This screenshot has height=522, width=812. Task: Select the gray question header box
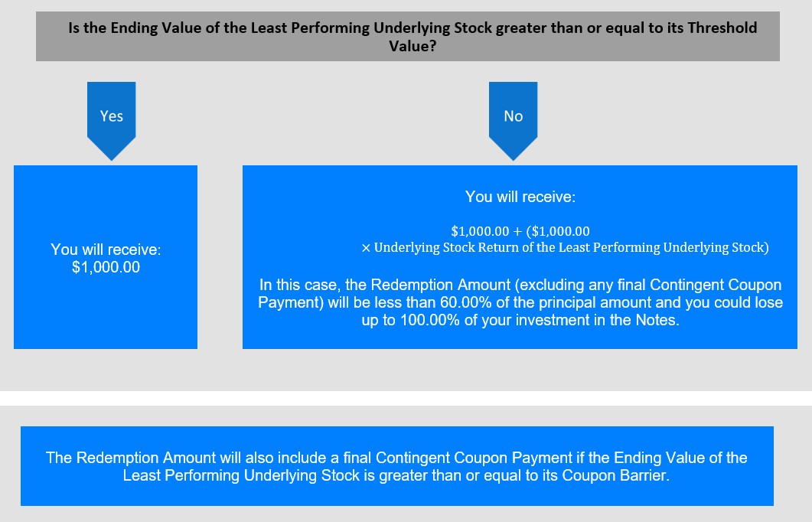[x=408, y=36]
